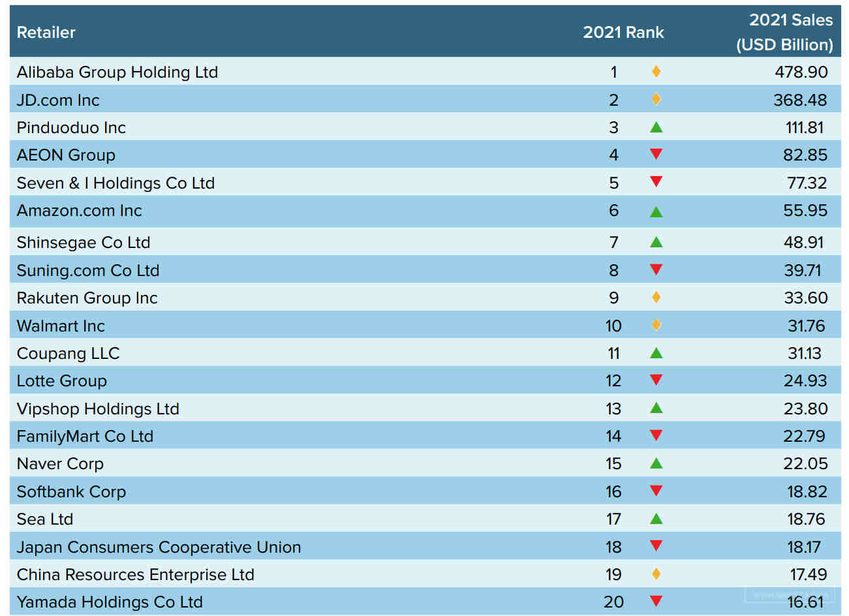Click the orange diamond icon in JD.com row
The width and height of the screenshot is (849, 616).
coord(656,99)
